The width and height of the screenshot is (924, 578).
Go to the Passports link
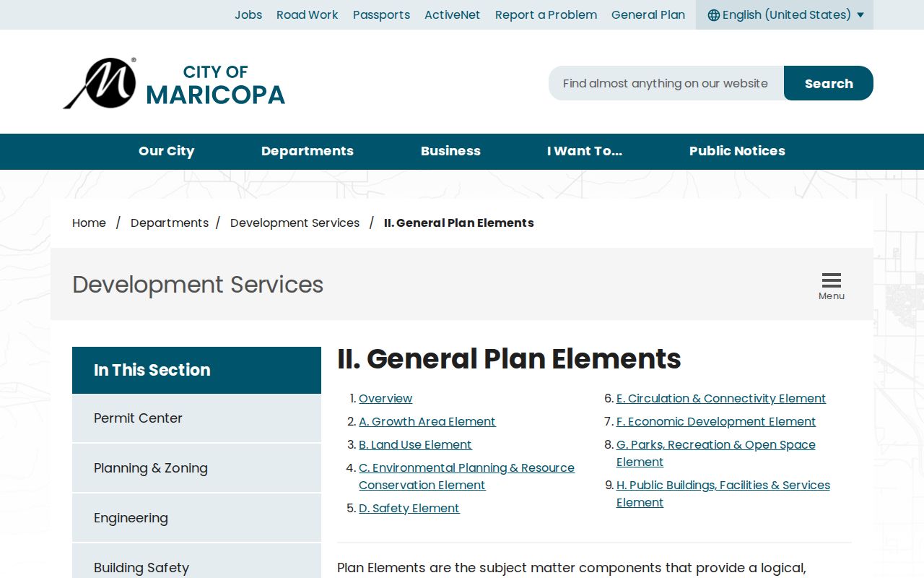coord(381,15)
